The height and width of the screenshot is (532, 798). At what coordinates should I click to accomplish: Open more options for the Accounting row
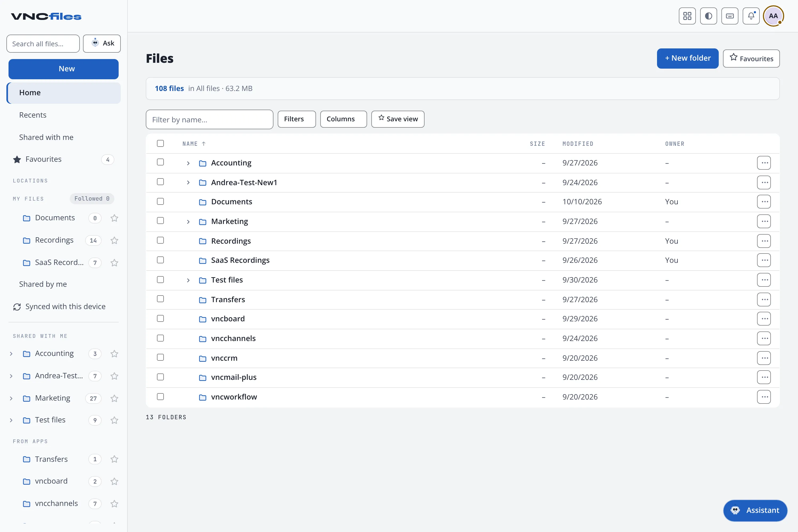pyautogui.click(x=764, y=163)
